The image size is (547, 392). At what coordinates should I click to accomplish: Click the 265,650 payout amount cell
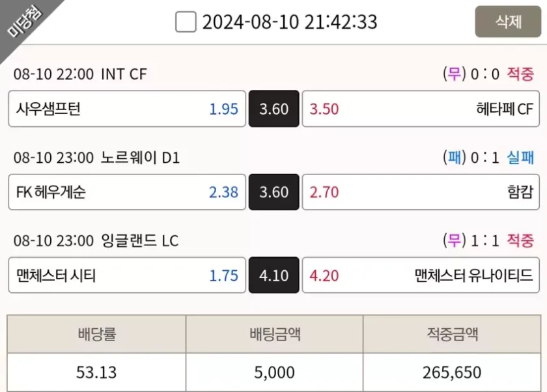[451, 372]
